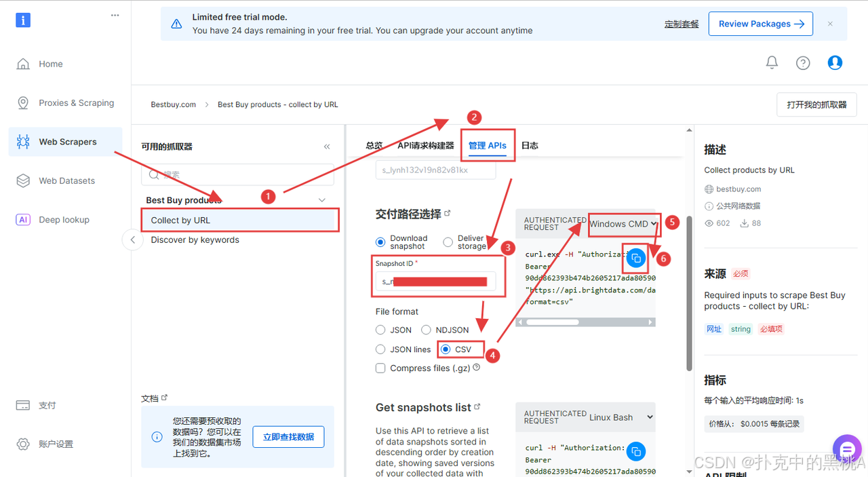Enable Compress files (.gz) checkbox
Viewport: 868px width, 477px height.
point(380,368)
